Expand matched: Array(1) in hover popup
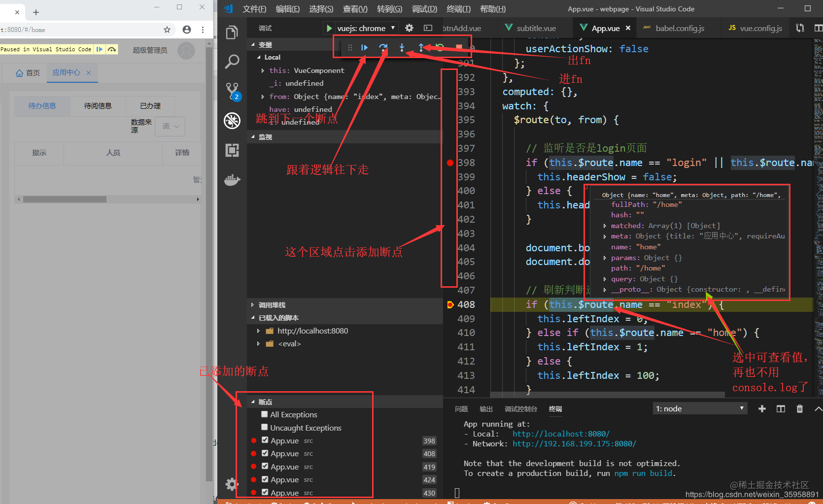This screenshot has height=504, width=823. point(605,226)
